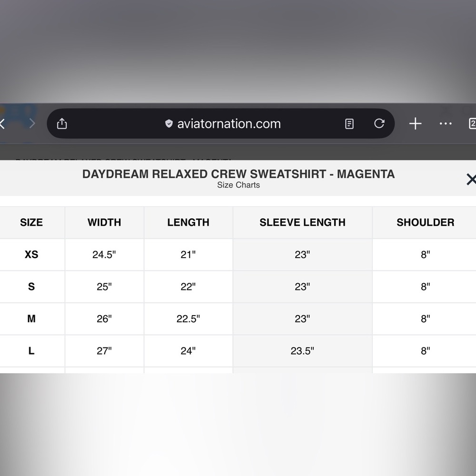Click the 22" length cell
The image size is (476, 476).
click(x=188, y=287)
